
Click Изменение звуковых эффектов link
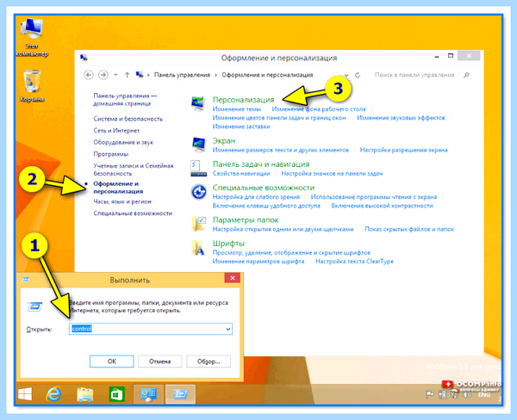401,118
